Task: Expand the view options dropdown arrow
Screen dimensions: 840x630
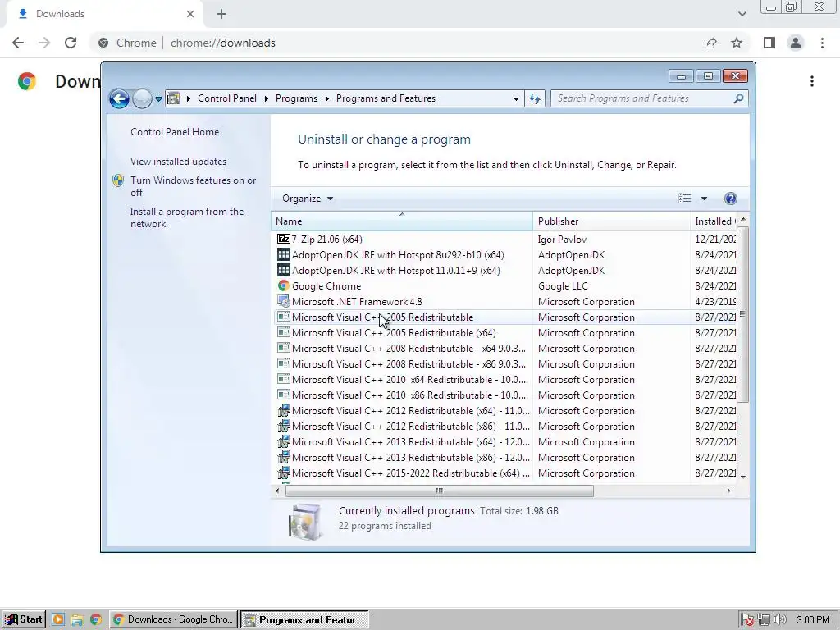Action: 704,199
